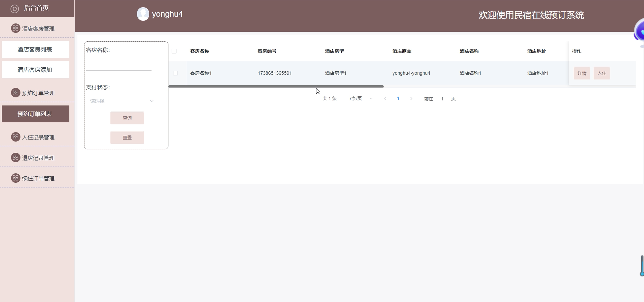644x302 pixels.
Task: Go to next page arrow in pagination
Action: (411, 99)
